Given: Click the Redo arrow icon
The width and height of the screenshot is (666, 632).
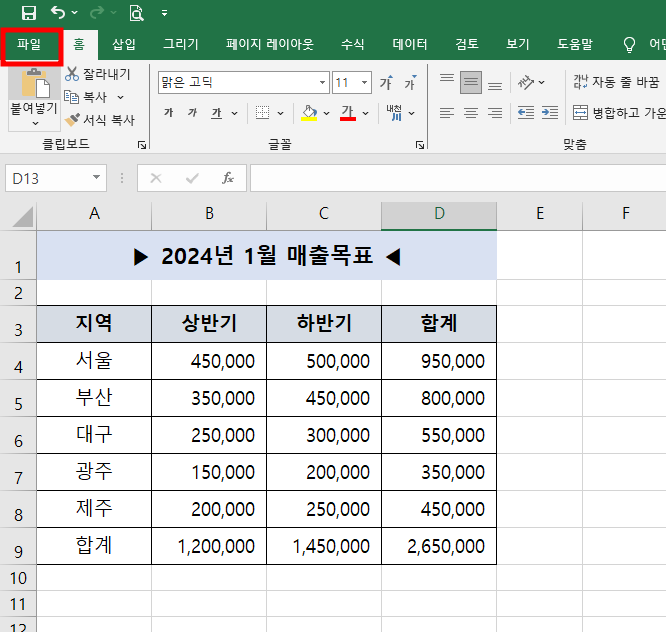Looking at the screenshot, I should (97, 12).
